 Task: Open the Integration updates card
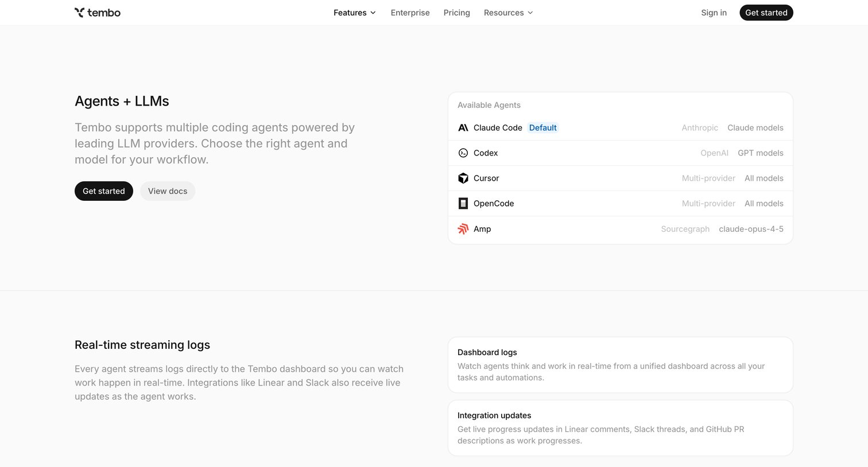(x=620, y=428)
